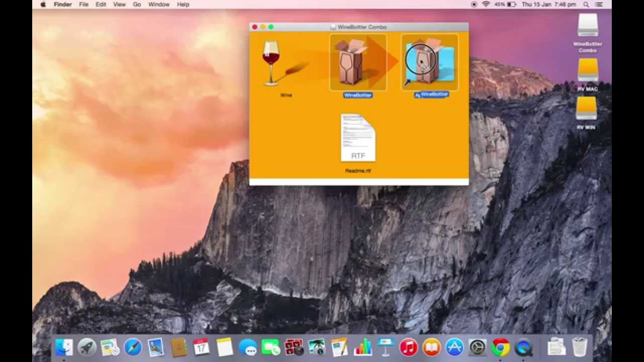
Task: Open QuickTime Player from the Dock
Action: tap(523, 347)
